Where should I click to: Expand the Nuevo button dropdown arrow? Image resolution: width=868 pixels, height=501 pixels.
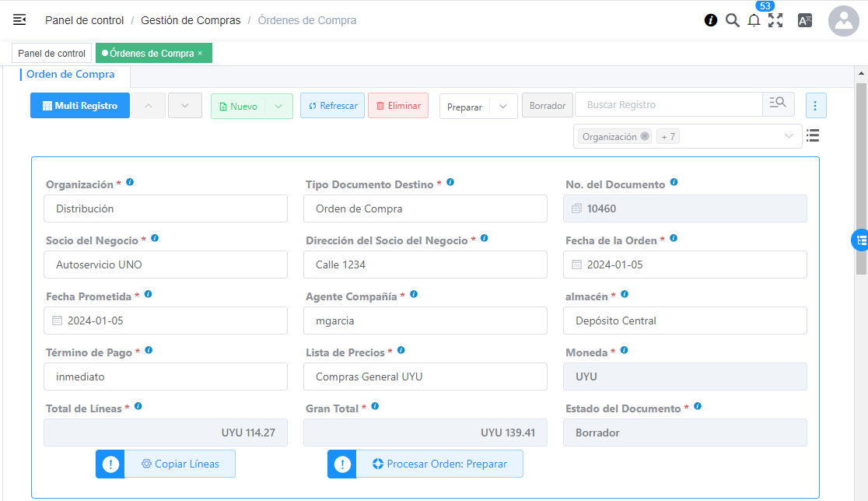[x=278, y=107]
